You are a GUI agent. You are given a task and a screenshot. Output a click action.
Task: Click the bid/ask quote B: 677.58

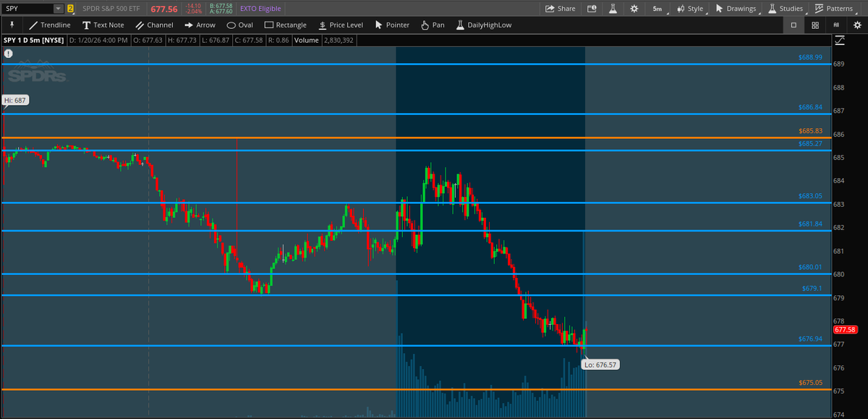pyautogui.click(x=220, y=6)
